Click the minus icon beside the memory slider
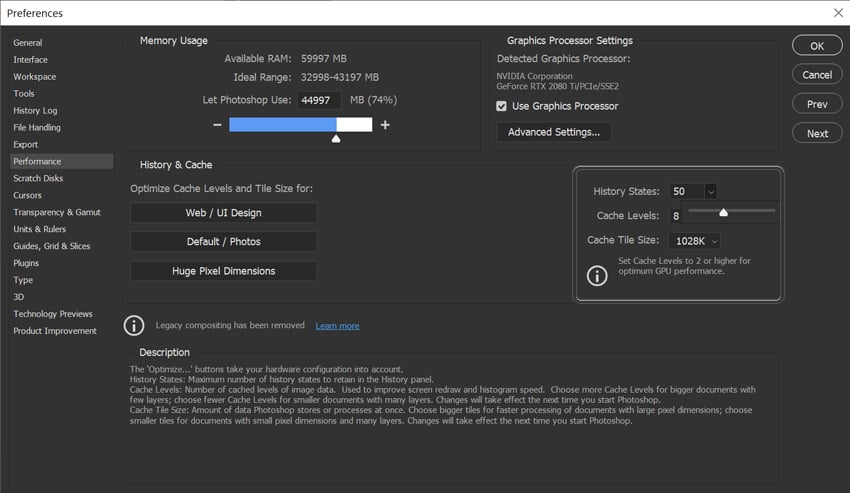 point(217,125)
